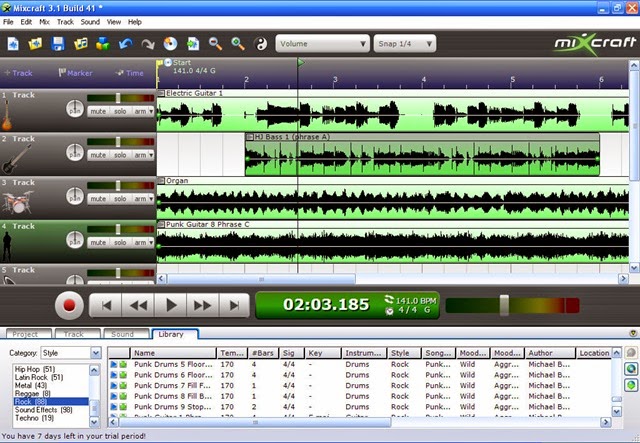Open the Sound menu
The image size is (640, 443).
[90, 22]
